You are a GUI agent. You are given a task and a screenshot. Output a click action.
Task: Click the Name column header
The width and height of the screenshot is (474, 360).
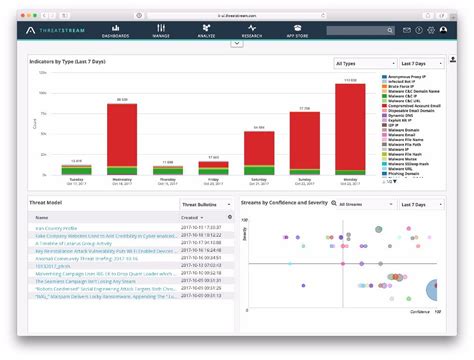(42, 217)
